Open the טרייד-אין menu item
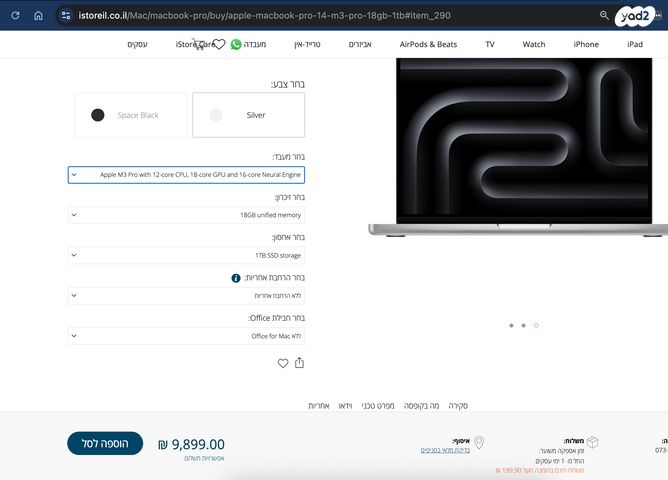 (x=307, y=44)
